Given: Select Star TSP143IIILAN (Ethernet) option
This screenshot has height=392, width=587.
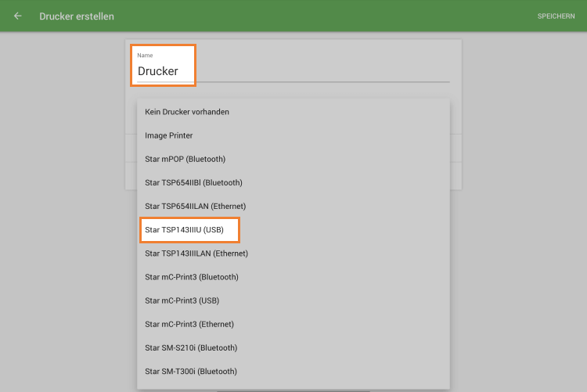Looking at the screenshot, I should [x=196, y=254].
